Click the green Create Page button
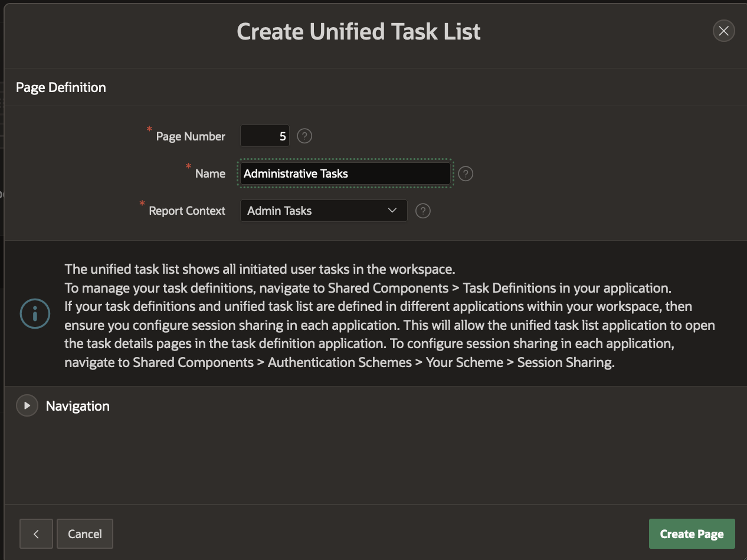The width and height of the screenshot is (747, 560). (x=692, y=534)
